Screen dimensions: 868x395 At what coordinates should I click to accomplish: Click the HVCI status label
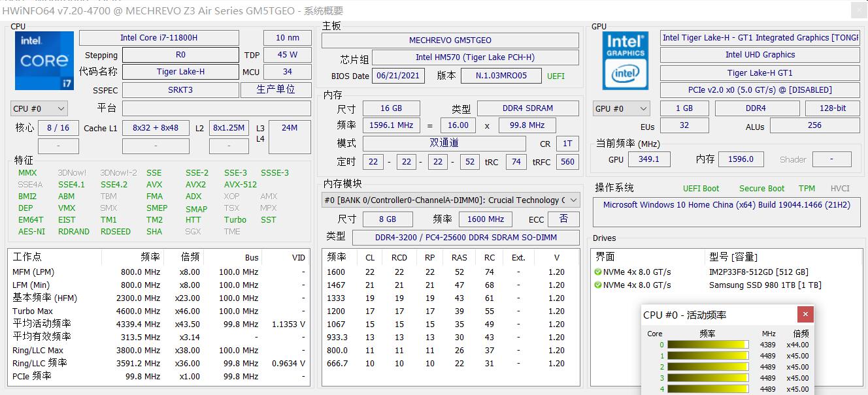840,189
